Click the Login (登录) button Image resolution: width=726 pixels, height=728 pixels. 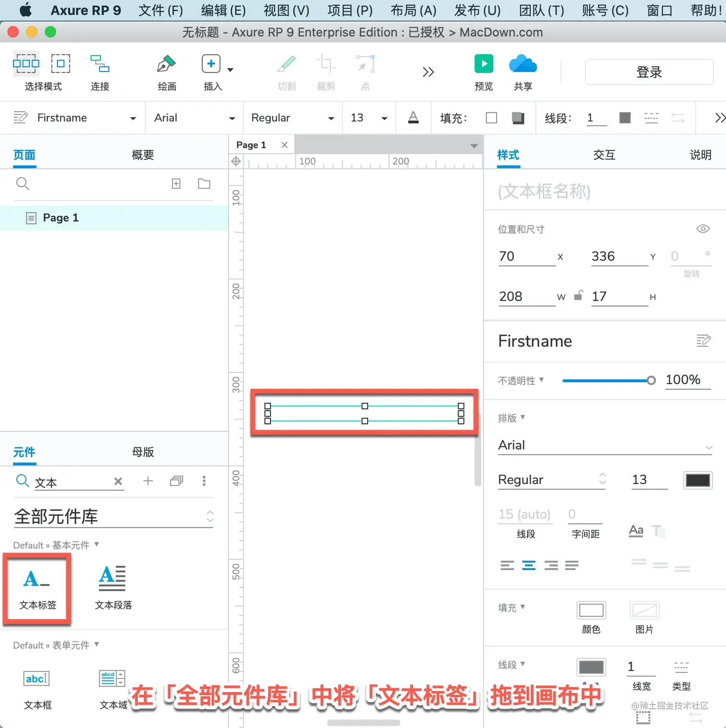(649, 72)
